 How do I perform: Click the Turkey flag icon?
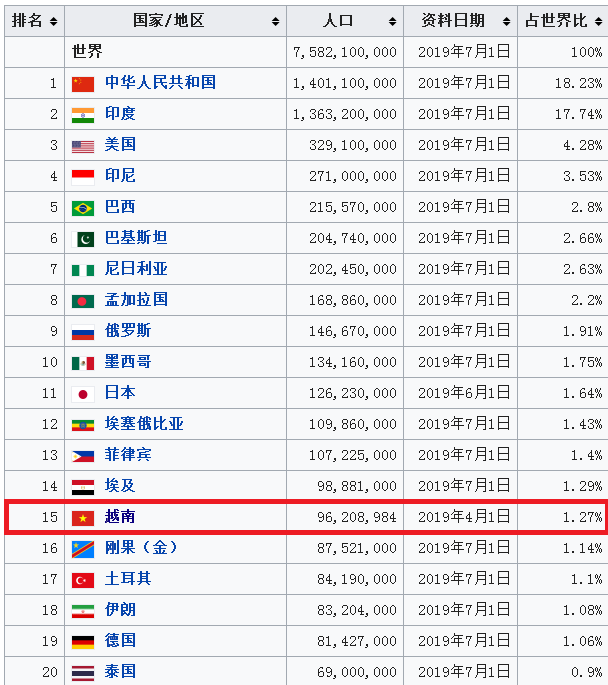point(83,580)
